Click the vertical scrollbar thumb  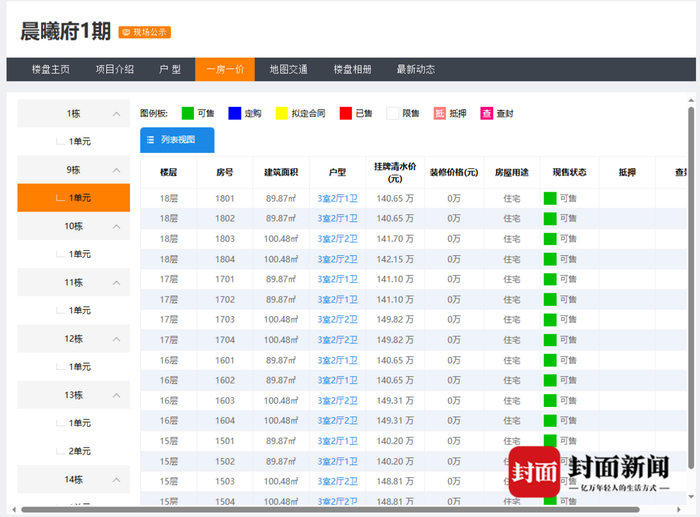click(x=691, y=287)
